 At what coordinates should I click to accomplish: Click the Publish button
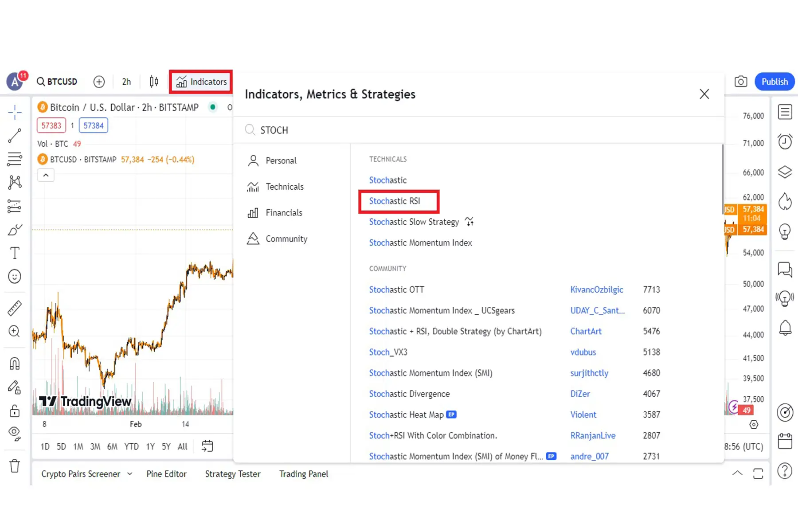pos(775,82)
